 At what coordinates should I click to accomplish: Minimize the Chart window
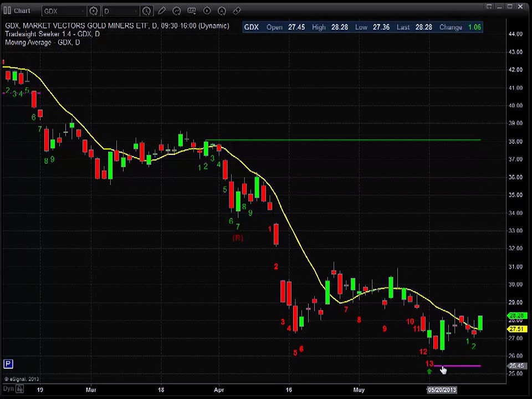[499, 7]
